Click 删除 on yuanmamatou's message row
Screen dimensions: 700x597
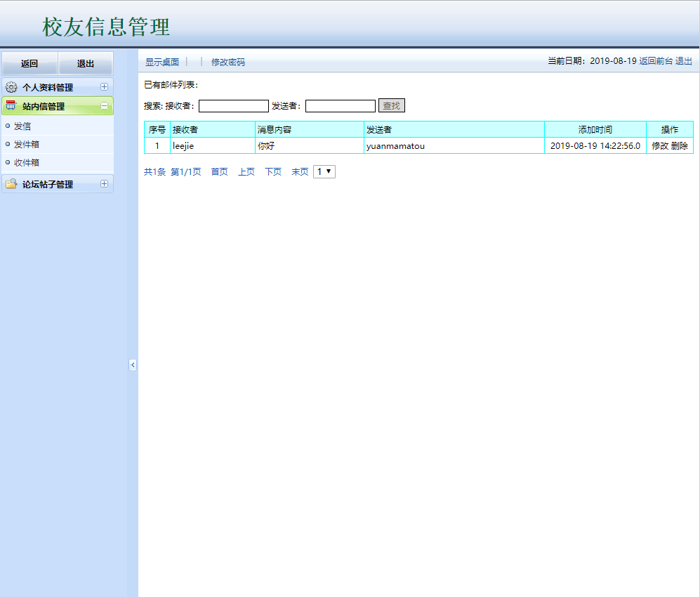click(681, 145)
